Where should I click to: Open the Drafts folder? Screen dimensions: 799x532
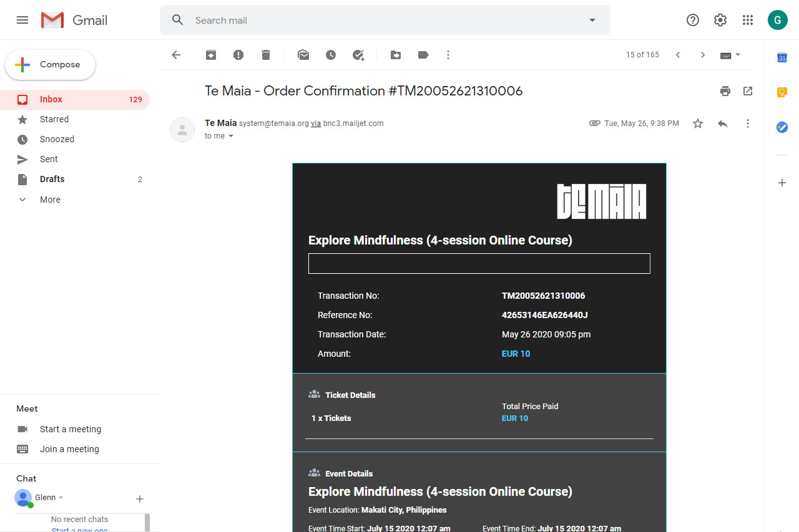point(75,179)
